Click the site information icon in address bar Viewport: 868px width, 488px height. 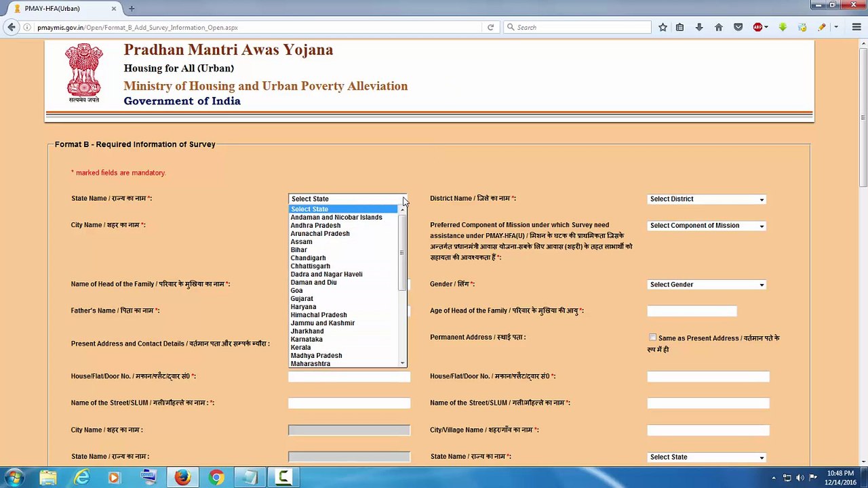point(27,27)
